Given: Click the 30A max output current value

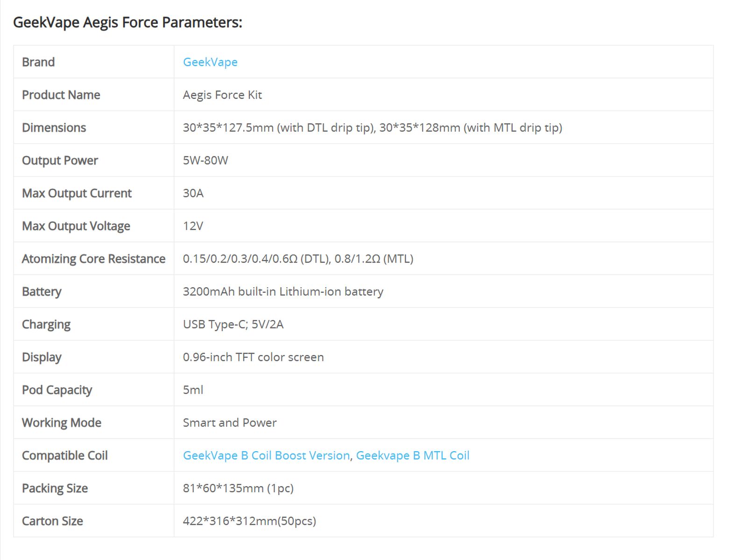Looking at the screenshot, I should coord(193,193).
